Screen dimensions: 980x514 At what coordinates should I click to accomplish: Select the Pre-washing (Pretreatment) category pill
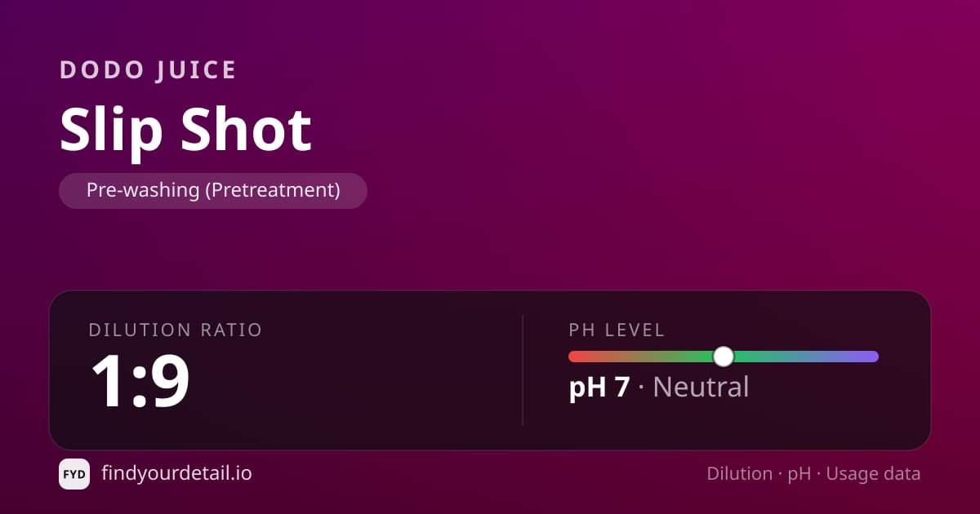(213, 190)
